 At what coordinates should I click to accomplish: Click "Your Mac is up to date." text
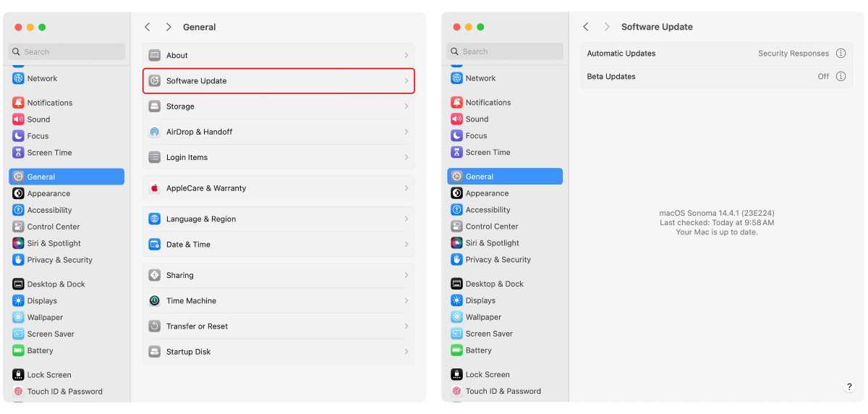click(x=717, y=232)
